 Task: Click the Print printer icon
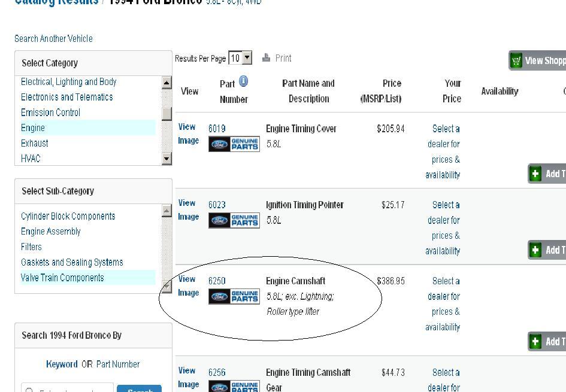266,57
